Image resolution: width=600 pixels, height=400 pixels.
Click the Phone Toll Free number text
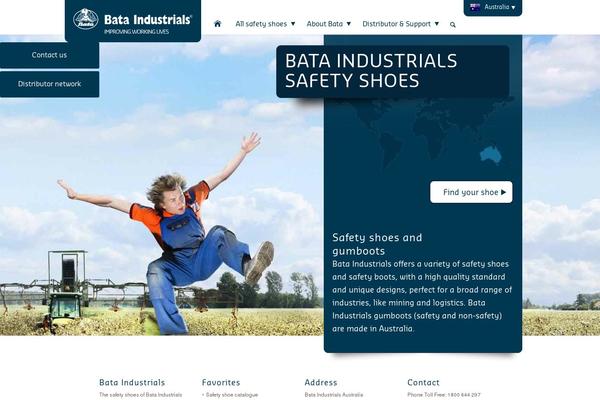pos(444,395)
